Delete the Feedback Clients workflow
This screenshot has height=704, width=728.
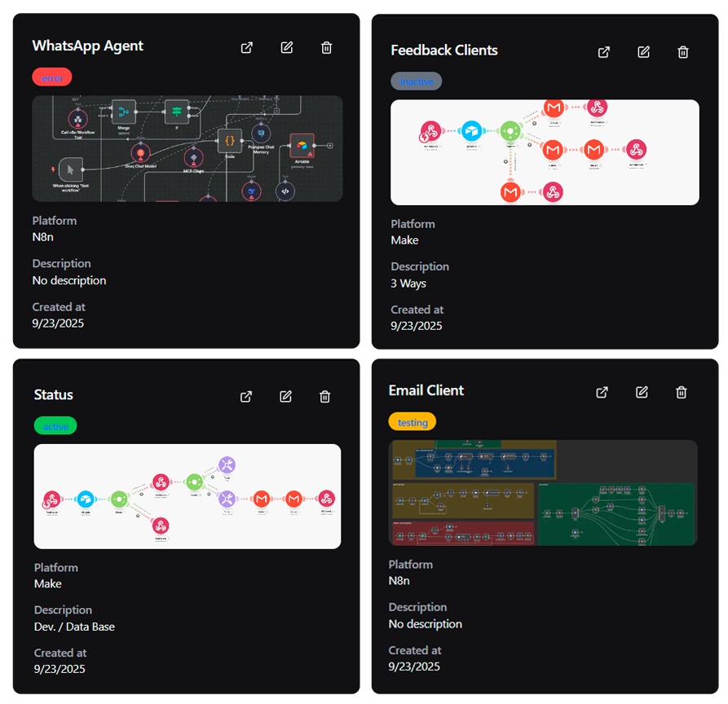pos(683,52)
